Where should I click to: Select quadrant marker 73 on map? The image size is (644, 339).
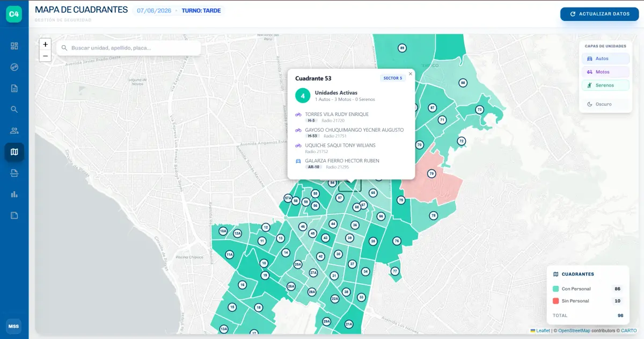479,110
